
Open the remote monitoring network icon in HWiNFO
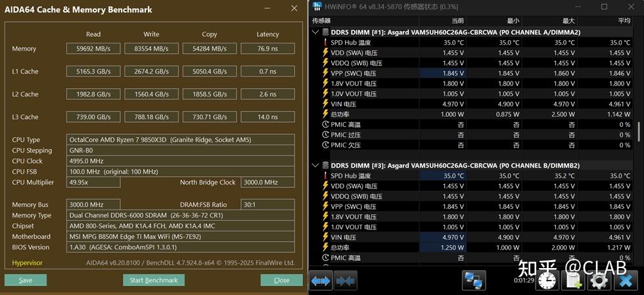click(x=474, y=281)
